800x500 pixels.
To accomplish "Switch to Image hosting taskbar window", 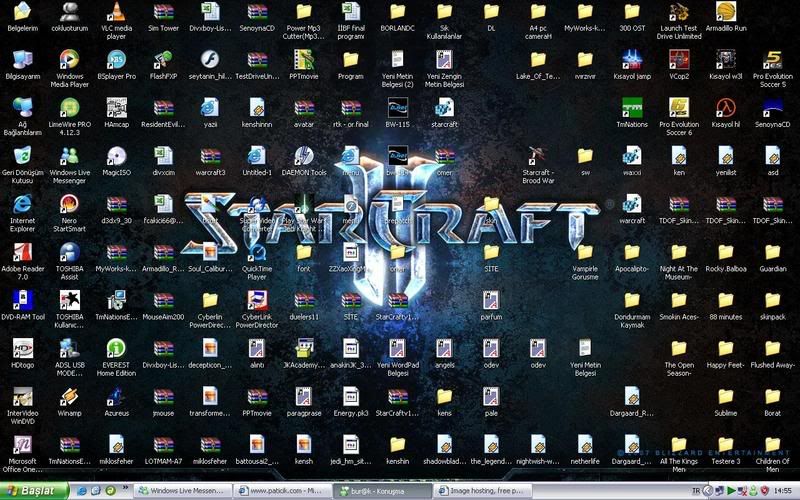I will pos(482,491).
